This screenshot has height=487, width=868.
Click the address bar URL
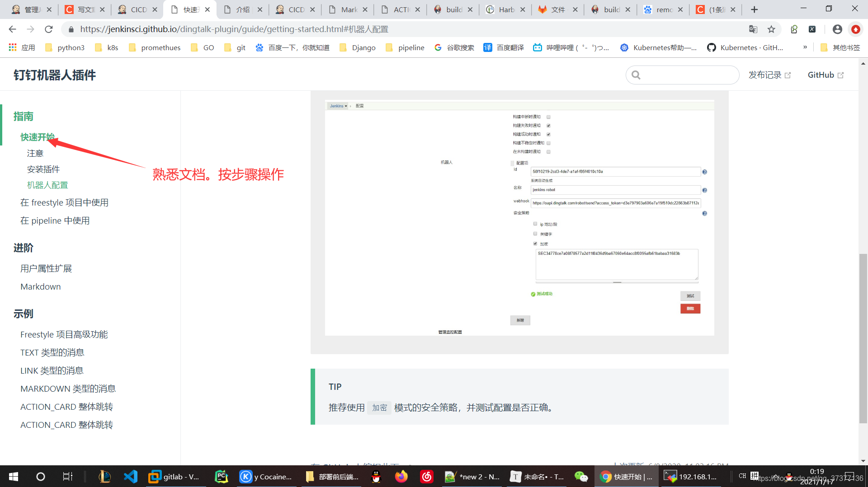234,29
